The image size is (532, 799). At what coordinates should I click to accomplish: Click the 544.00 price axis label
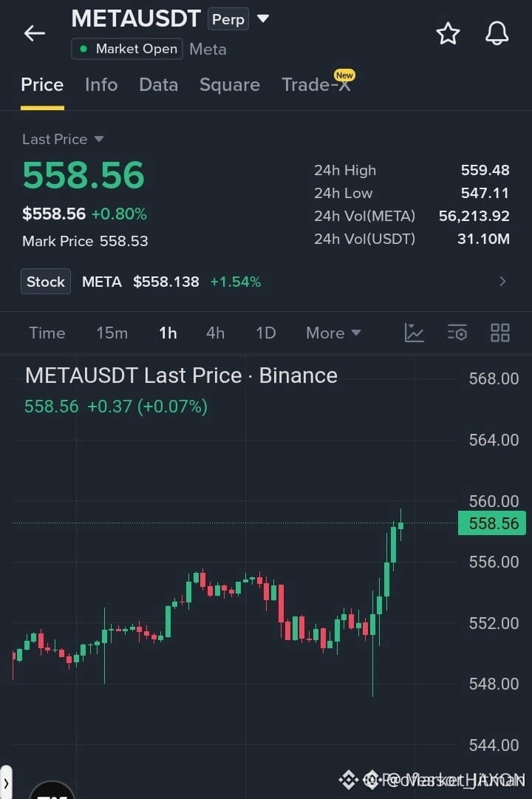click(494, 745)
